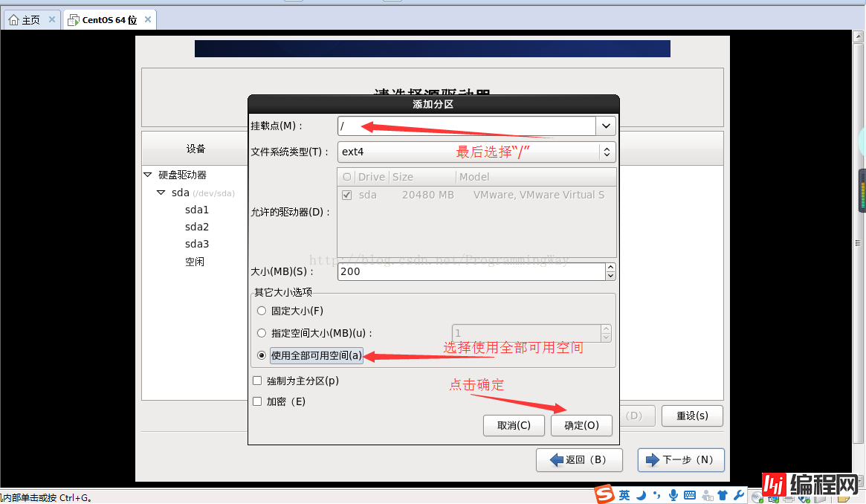The width and height of the screenshot is (866, 504).
Task: Open the Sogou soft keyboard icon
Action: click(x=690, y=495)
